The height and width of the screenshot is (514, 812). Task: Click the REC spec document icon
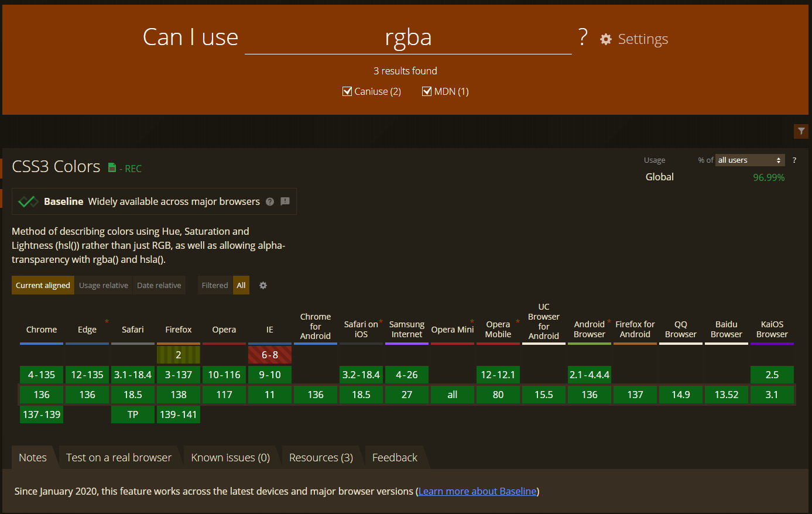112,168
